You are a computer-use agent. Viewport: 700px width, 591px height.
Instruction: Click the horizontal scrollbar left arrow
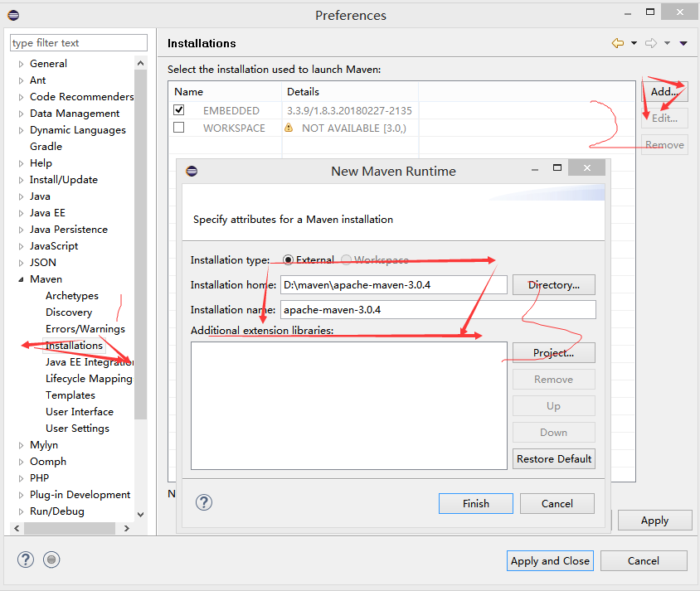[x=17, y=528]
